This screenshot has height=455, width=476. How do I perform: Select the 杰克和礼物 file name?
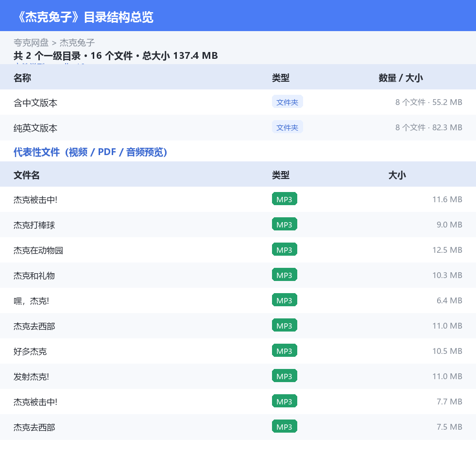(x=34, y=276)
